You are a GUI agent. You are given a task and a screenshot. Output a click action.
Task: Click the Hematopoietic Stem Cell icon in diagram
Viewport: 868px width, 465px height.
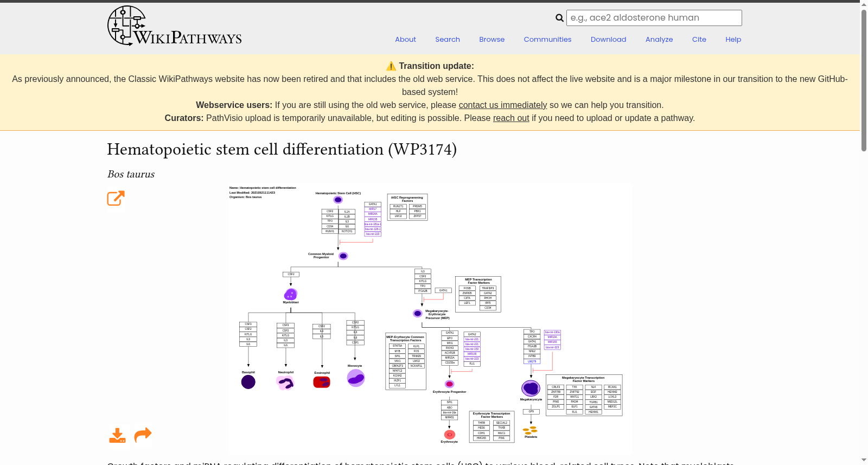pyautogui.click(x=338, y=200)
